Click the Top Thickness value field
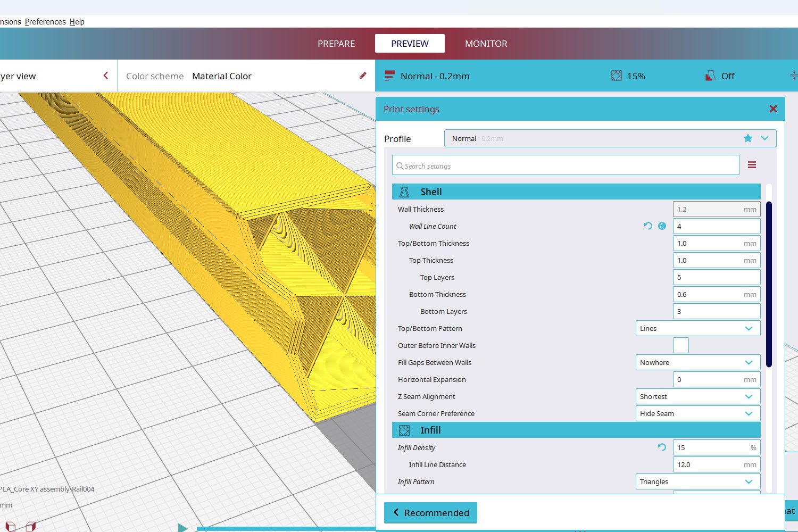Viewport: 798px width, 532px height. pyautogui.click(x=717, y=260)
